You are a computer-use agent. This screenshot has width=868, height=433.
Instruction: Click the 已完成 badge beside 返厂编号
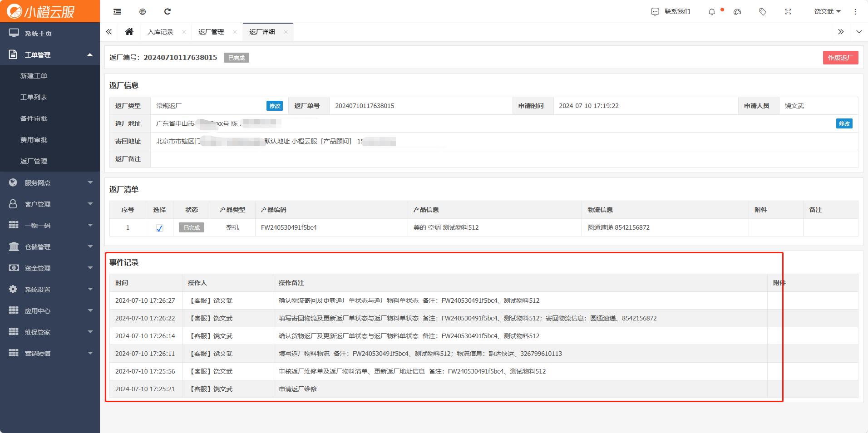click(x=237, y=58)
